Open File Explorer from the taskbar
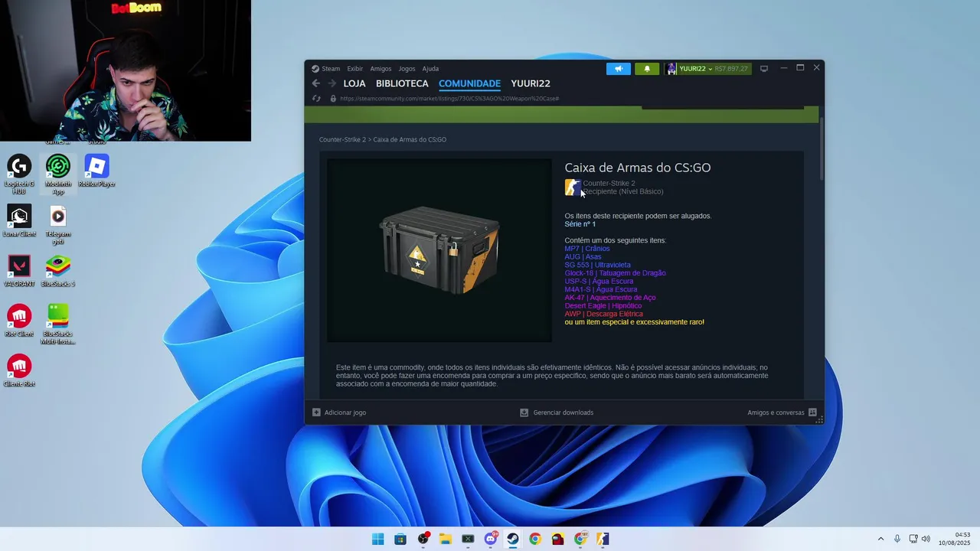This screenshot has width=980, height=551. [446, 539]
